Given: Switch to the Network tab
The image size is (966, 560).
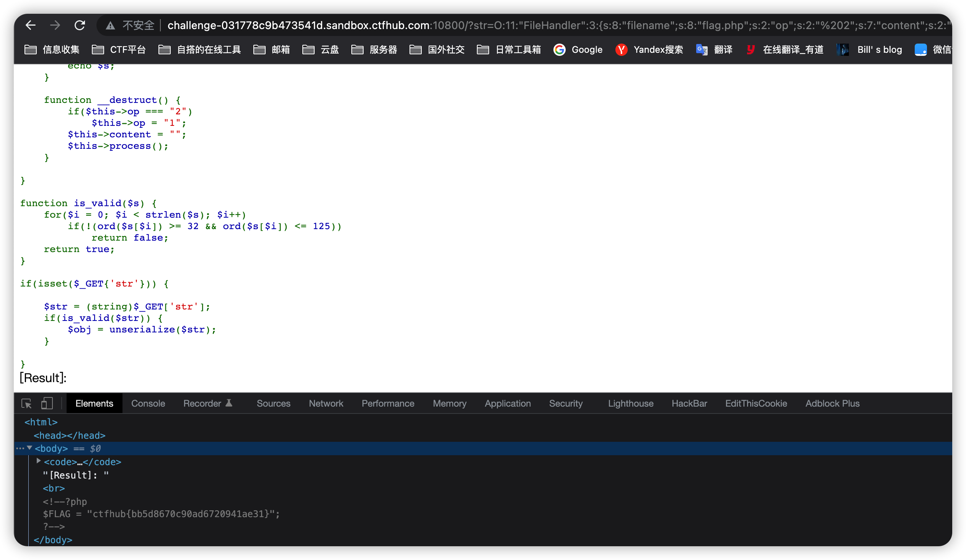Looking at the screenshot, I should click(x=326, y=403).
